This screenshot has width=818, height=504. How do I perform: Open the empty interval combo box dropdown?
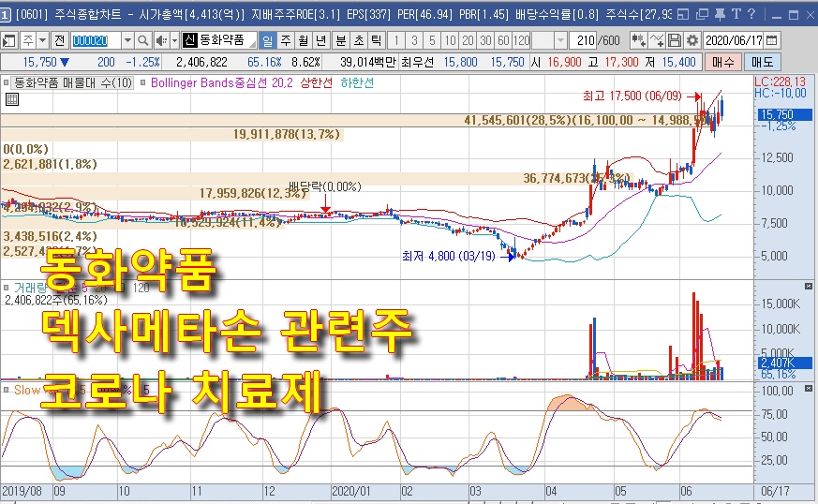(560, 40)
